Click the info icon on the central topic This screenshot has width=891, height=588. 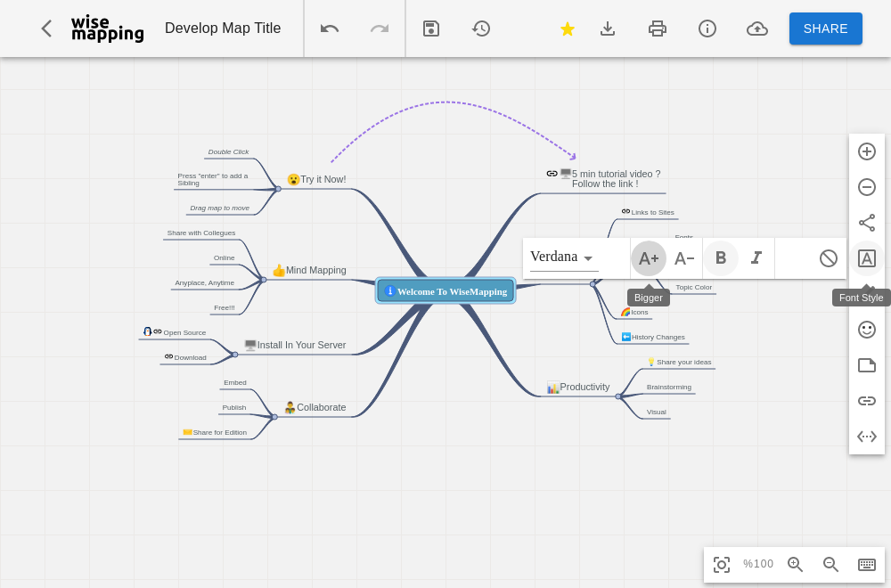[x=390, y=290]
